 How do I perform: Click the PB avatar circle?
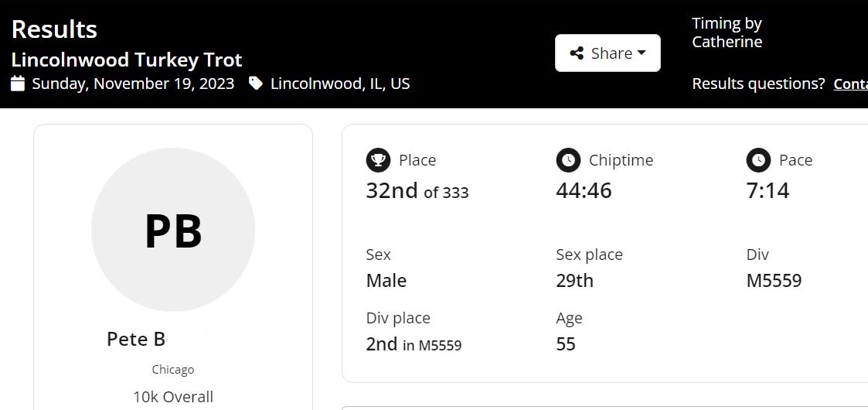172,230
